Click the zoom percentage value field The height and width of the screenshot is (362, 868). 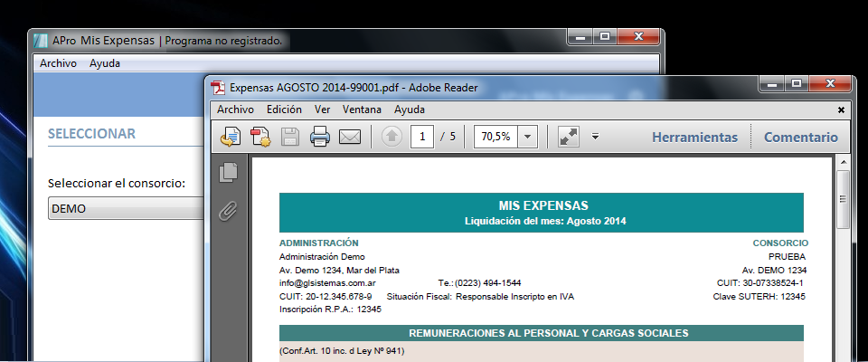tap(495, 138)
